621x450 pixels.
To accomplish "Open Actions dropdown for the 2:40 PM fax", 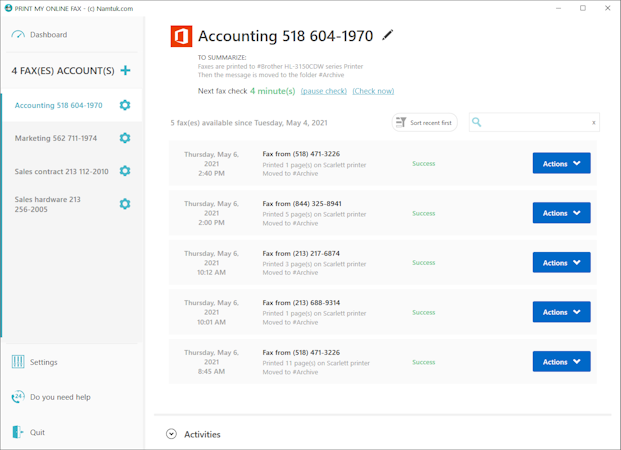I will (562, 163).
